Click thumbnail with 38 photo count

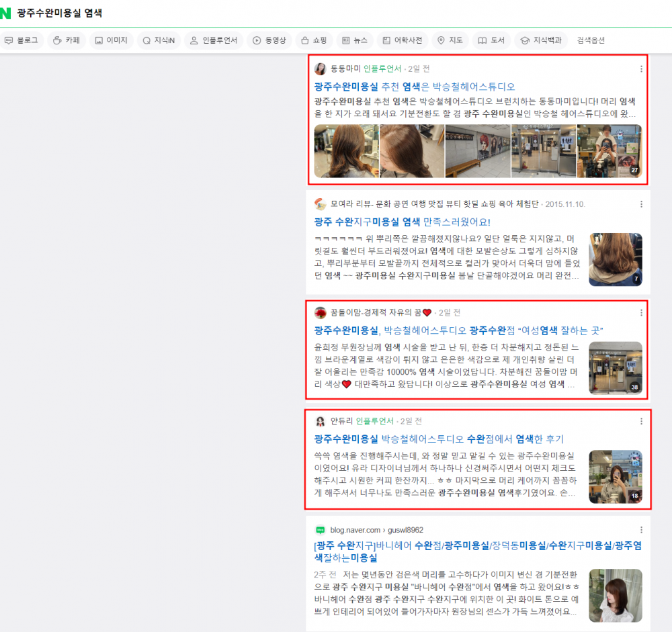(615, 367)
